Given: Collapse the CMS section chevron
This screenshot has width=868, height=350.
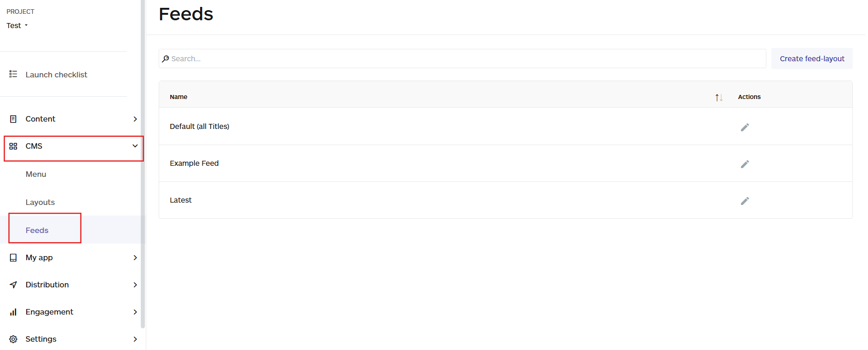Looking at the screenshot, I should (135, 146).
